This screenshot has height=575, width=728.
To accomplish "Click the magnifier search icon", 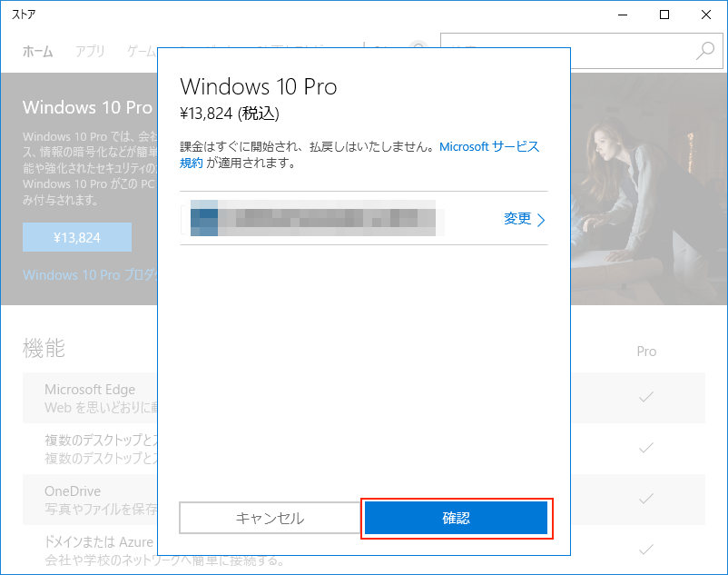I will click(x=704, y=51).
